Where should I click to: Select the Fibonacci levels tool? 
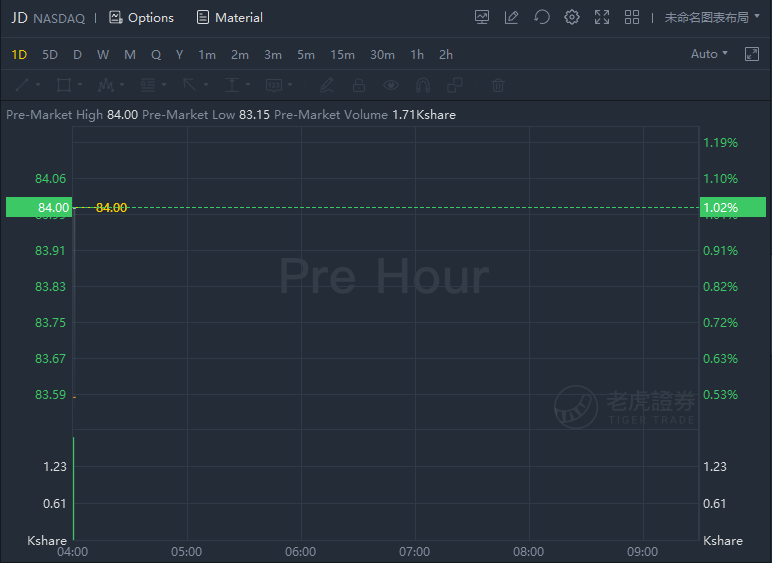click(148, 85)
